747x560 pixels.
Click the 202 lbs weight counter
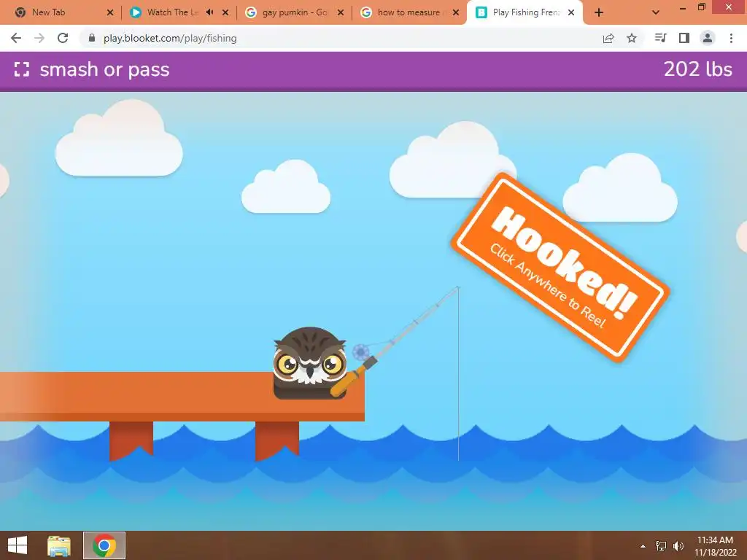[698, 69]
